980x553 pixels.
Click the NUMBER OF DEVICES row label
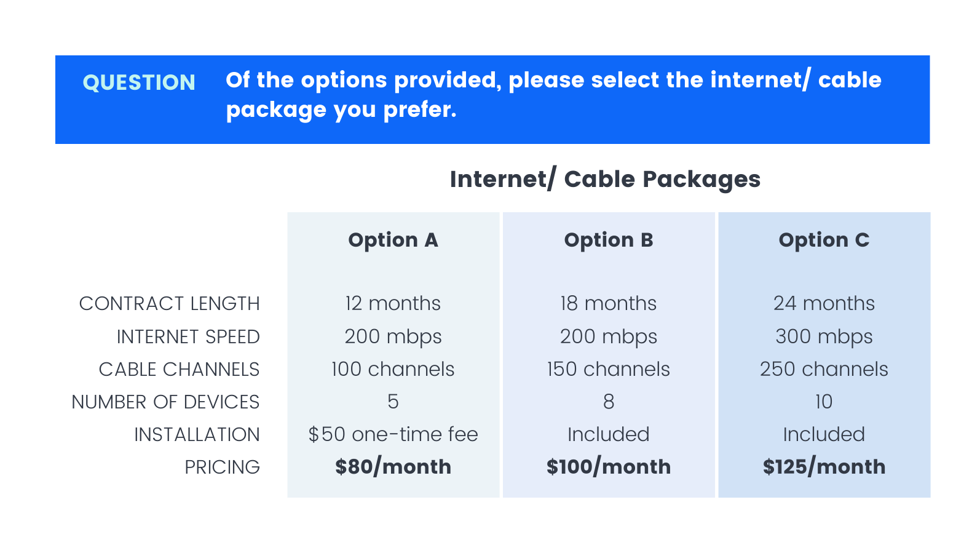[165, 402]
